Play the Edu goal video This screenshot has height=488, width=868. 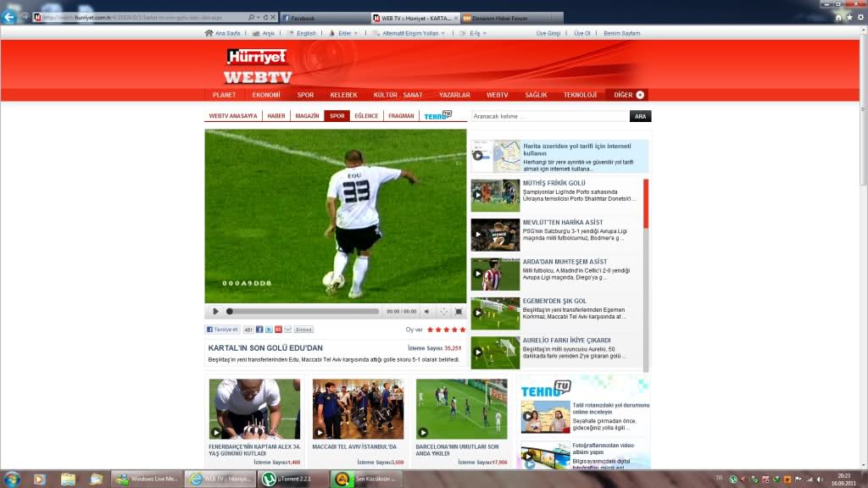[x=215, y=312]
